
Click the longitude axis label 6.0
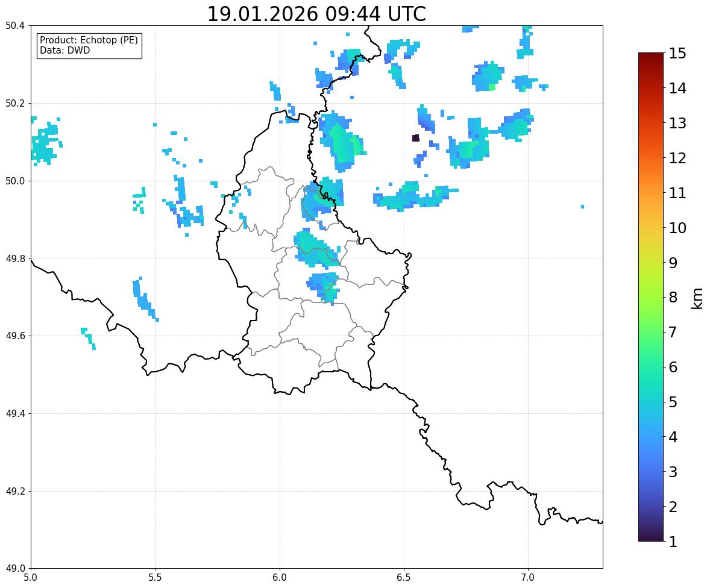coord(280,578)
